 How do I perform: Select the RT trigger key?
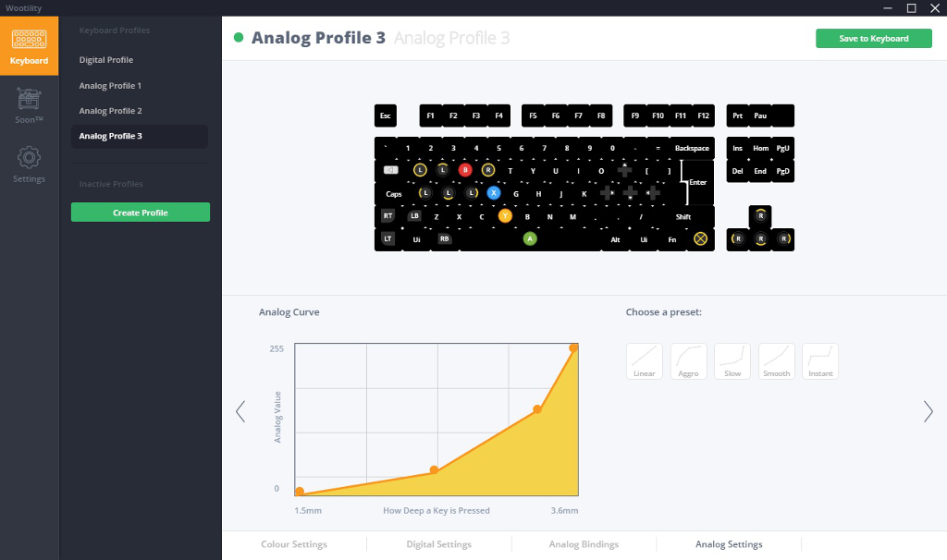[x=388, y=216]
